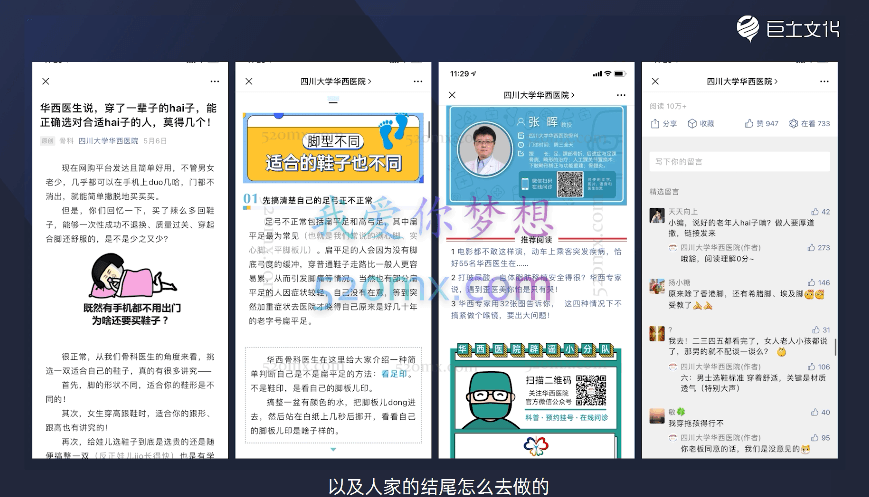Tap the colorful flower logo below the surgeon card
Image resolution: width=869 pixels, height=497 pixels.
point(535,445)
